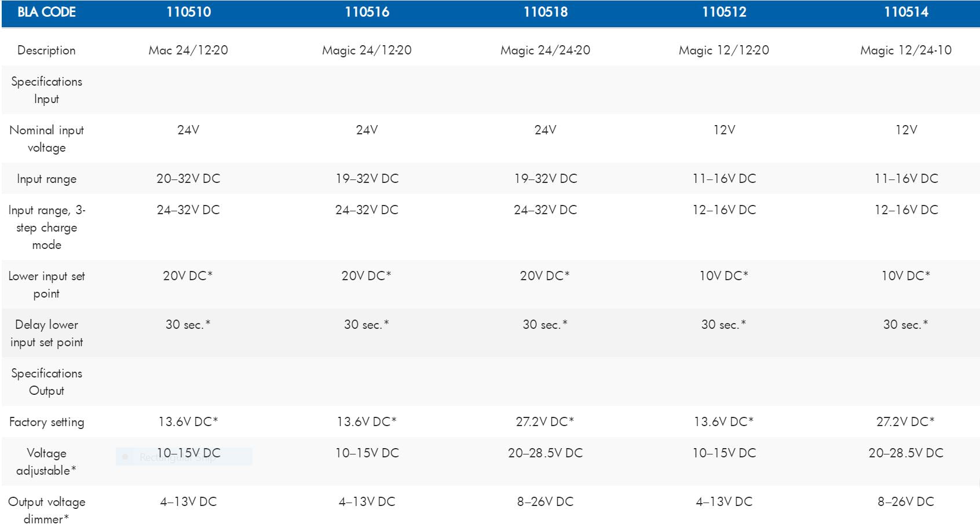Viewport: 980px width, 528px height.
Task: Click the 20–32V DC input range cell
Action: tap(188, 179)
